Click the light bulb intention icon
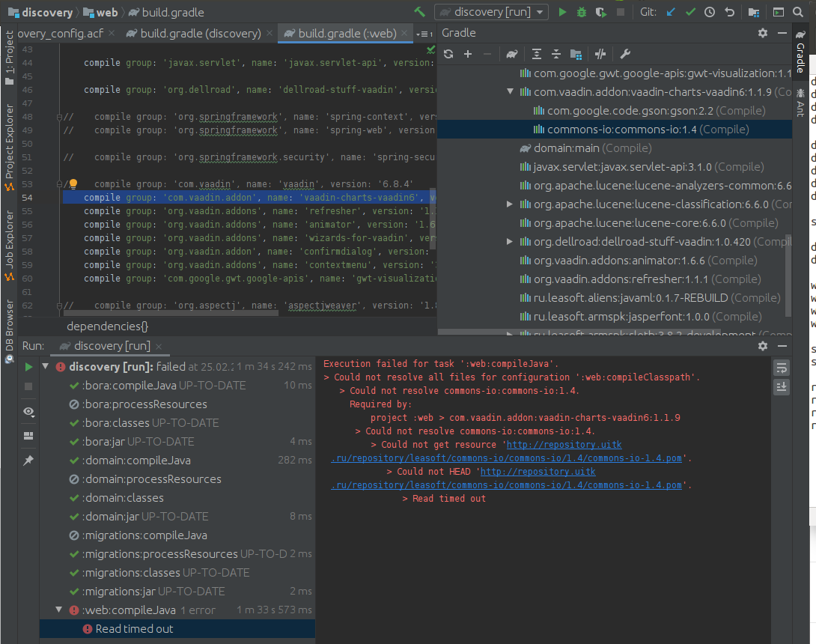The image size is (816, 644). click(73, 183)
